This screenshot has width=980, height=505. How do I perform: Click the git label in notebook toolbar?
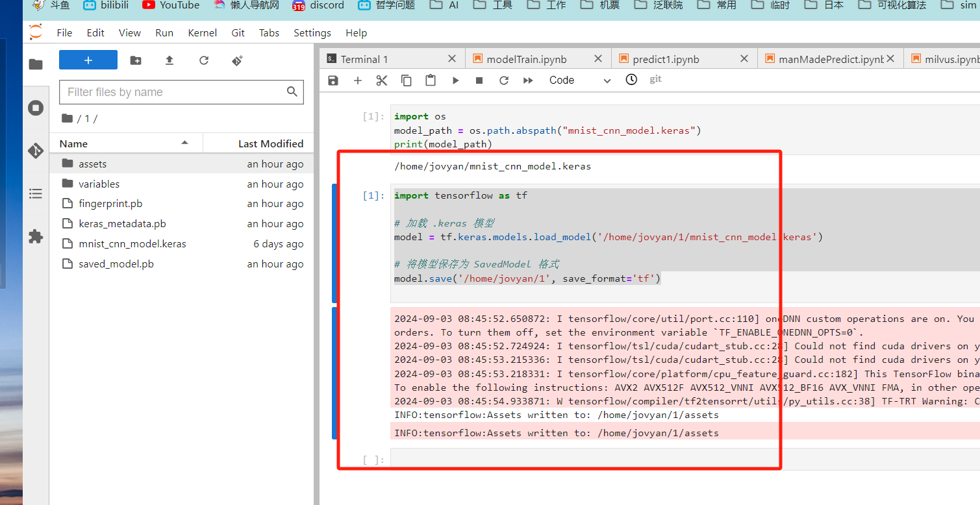[655, 79]
